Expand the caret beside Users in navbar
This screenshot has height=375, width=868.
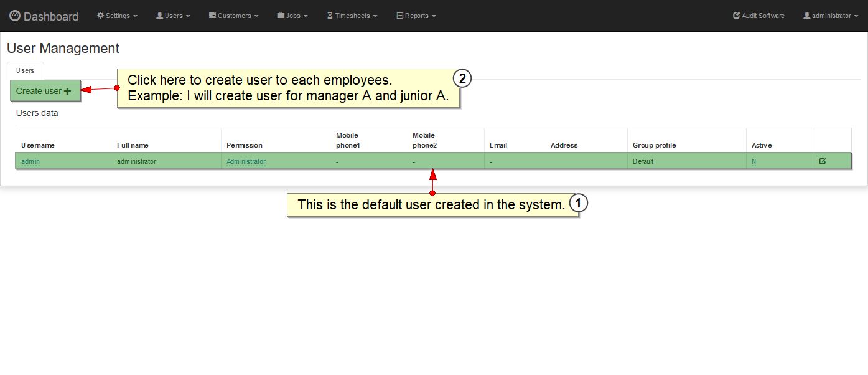(x=188, y=16)
